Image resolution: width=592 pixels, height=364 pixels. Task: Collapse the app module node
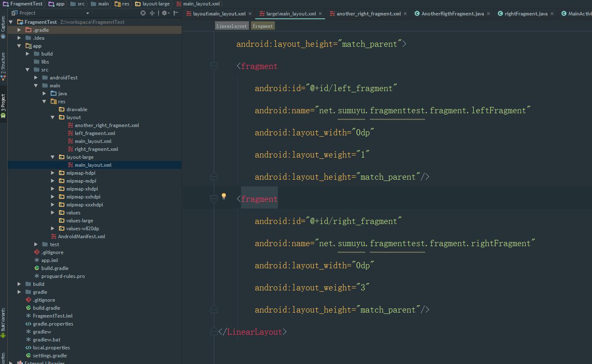19,46
